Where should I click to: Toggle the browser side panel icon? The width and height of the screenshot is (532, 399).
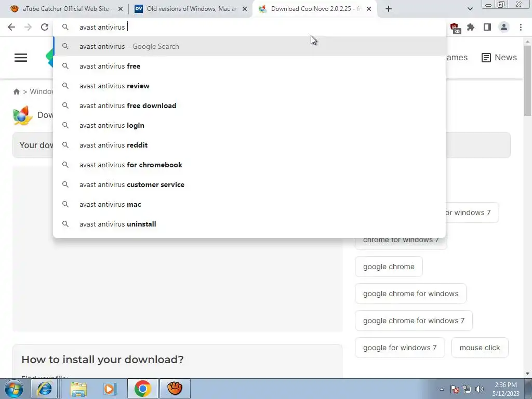[x=487, y=27]
